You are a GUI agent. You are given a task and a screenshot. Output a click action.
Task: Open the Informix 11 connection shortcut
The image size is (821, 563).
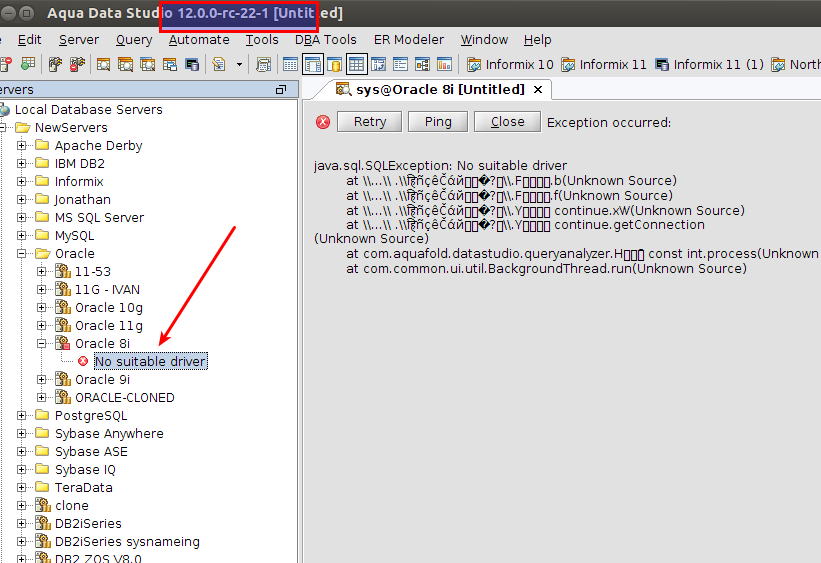604,64
